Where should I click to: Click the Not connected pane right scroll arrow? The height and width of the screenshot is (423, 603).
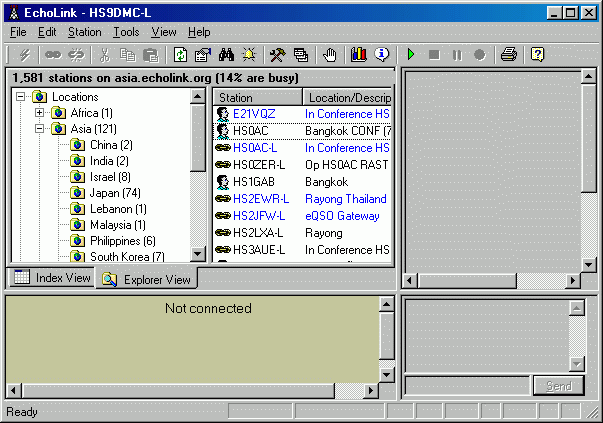click(371, 390)
